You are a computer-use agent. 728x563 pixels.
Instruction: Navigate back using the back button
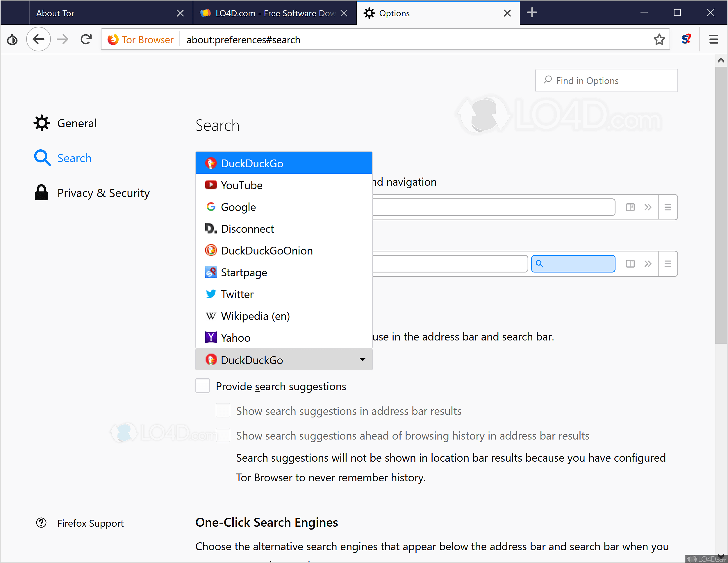tap(38, 39)
